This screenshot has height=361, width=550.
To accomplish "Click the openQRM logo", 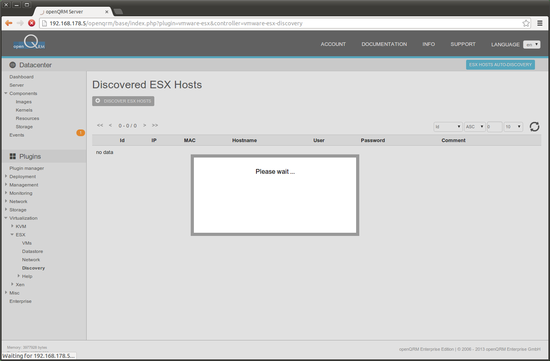I will (x=29, y=42).
